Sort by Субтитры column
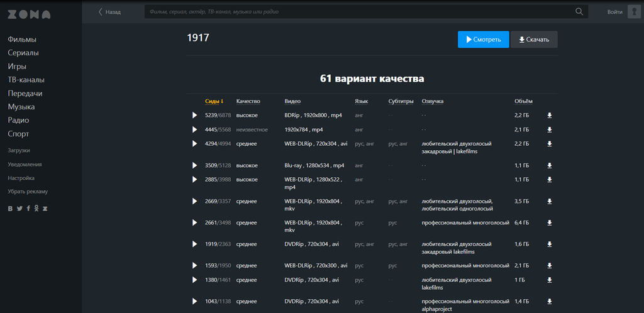644x313 pixels. [x=401, y=101]
